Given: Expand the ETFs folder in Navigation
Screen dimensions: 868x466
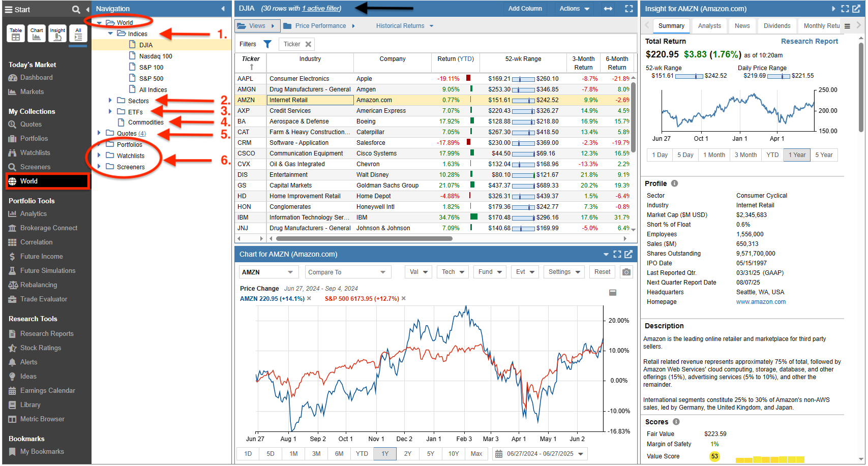Looking at the screenshot, I should point(110,111).
